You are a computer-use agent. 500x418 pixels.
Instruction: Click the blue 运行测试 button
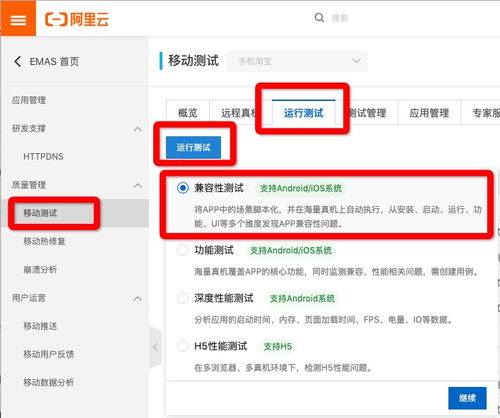(193, 147)
